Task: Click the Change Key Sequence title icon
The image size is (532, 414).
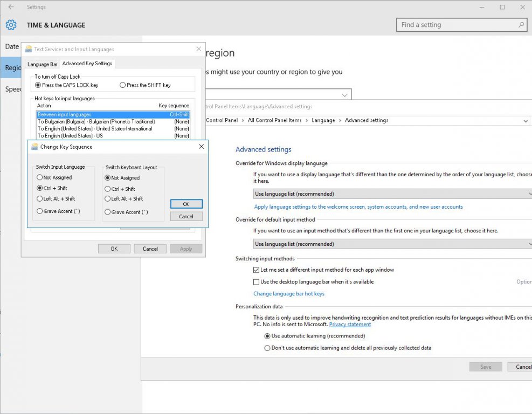Action: [x=35, y=147]
